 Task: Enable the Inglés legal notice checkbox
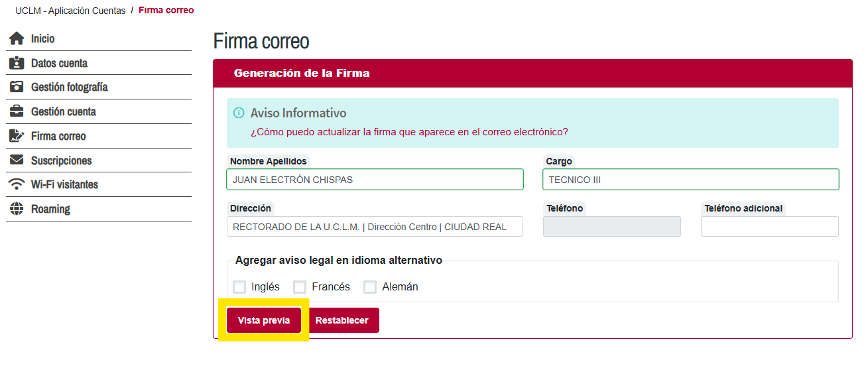[239, 287]
